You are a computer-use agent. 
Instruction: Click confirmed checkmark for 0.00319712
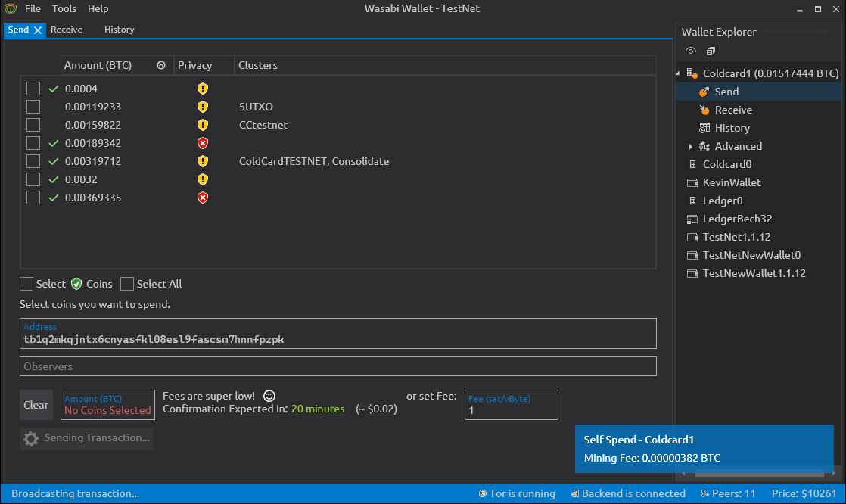[x=54, y=161]
